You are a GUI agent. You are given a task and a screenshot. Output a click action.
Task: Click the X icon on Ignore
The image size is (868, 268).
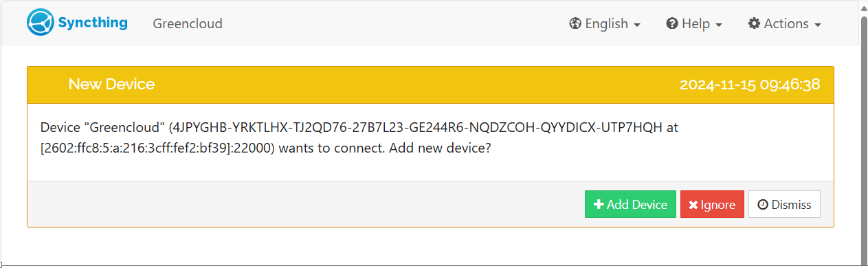pos(693,205)
